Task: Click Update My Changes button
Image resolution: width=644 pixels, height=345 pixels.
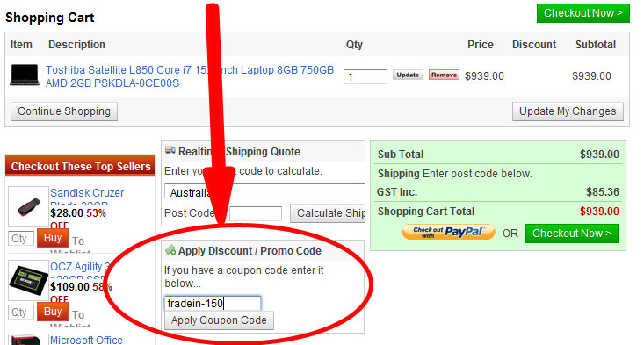Action: click(568, 111)
